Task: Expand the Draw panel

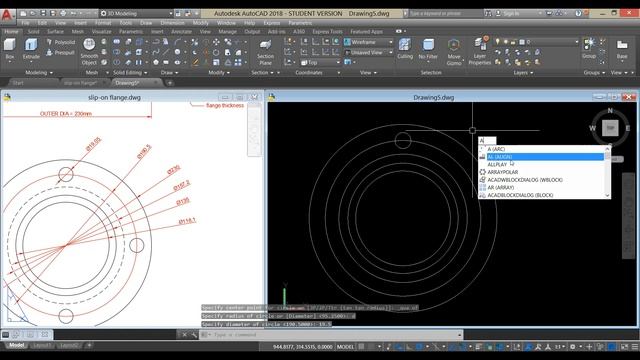Action: (169, 73)
